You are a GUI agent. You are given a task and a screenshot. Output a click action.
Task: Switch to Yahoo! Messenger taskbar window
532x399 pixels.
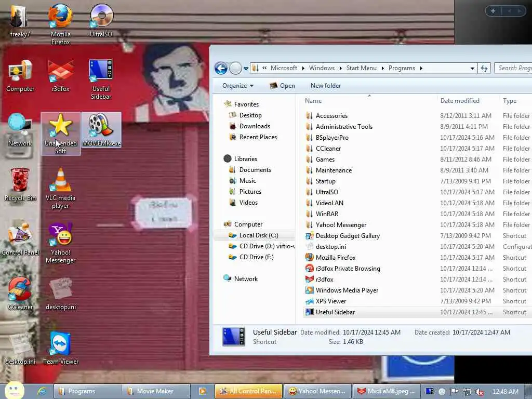pyautogui.click(x=317, y=391)
